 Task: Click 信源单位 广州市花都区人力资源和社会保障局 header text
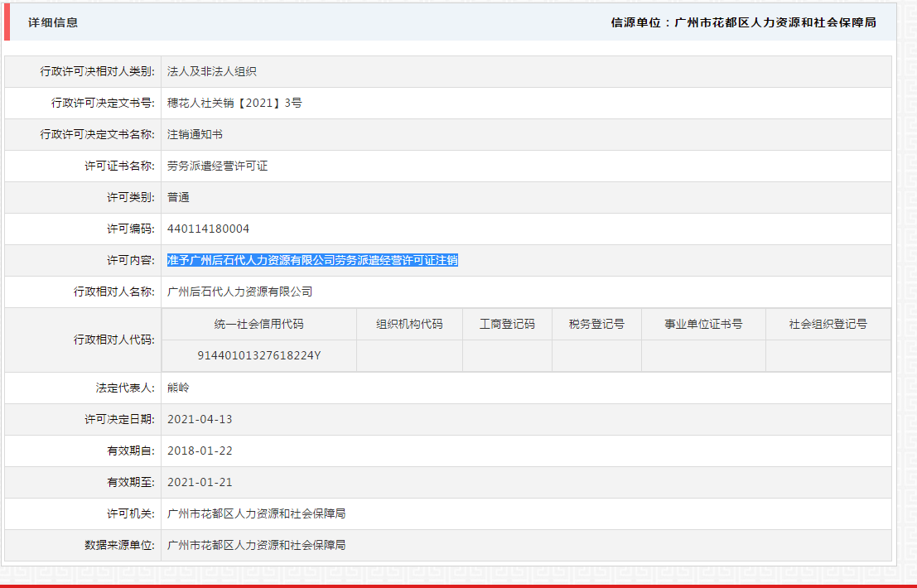[x=743, y=23]
